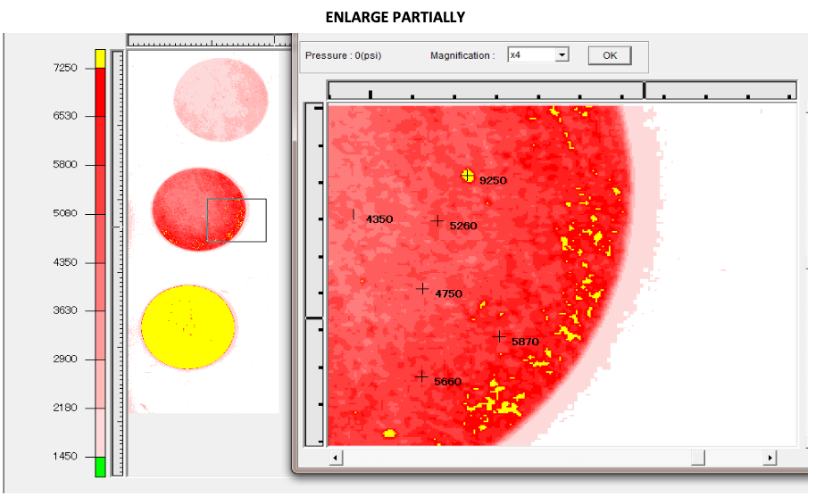
Task: Open the Magnification dropdown arrow
Action: point(562,55)
